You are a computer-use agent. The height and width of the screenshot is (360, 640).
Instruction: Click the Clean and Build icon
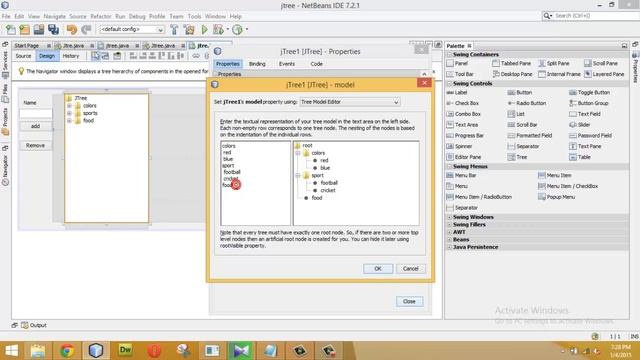pyautogui.click(x=189, y=29)
